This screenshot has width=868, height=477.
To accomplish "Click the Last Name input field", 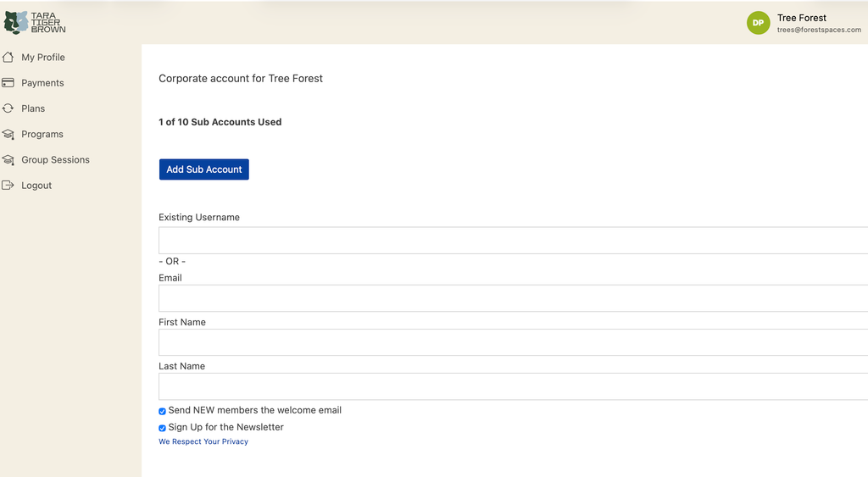I will click(513, 386).
